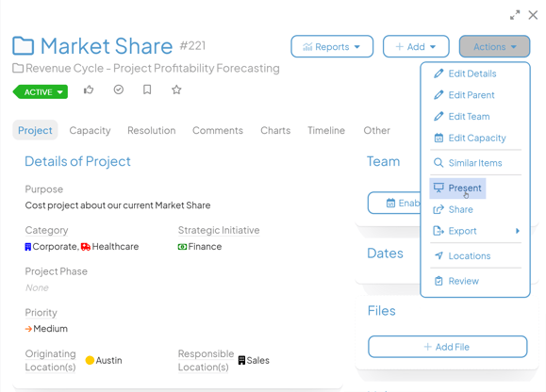Click the thumbs-up like icon
Viewport: 546px width, 392px height.
point(89,90)
